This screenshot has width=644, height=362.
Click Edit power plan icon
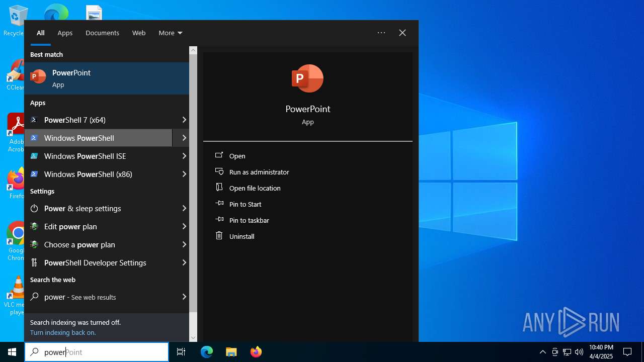click(x=34, y=226)
